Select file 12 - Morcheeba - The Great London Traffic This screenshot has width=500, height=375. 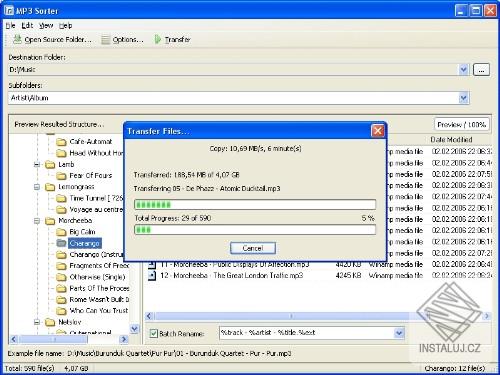[x=231, y=275]
